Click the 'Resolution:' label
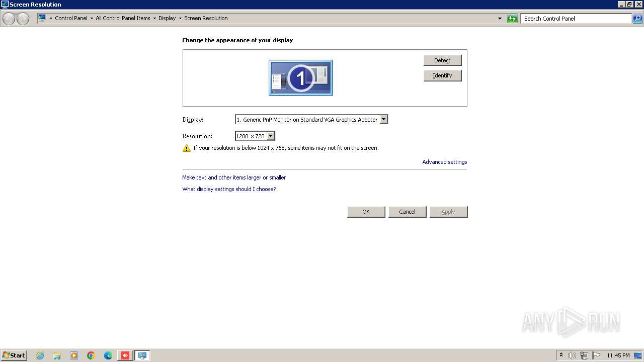Screen dimensions: 644x362 coord(197,136)
